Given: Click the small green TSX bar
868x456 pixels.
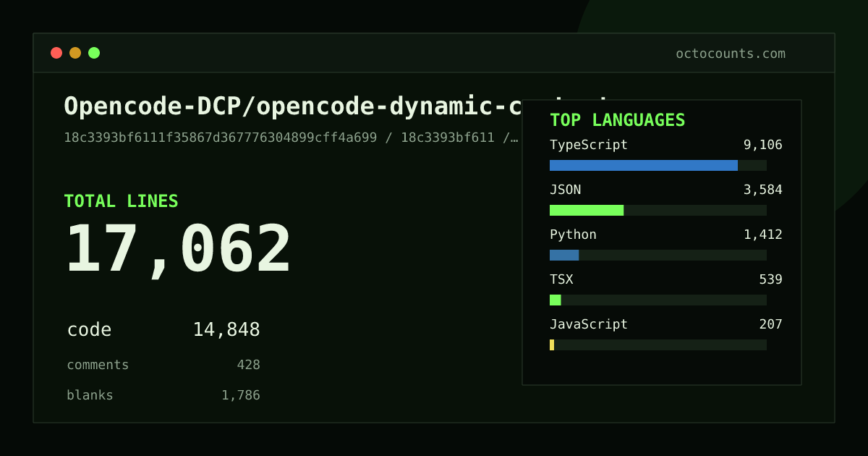Looking at the screenshot, I should 556,300.
